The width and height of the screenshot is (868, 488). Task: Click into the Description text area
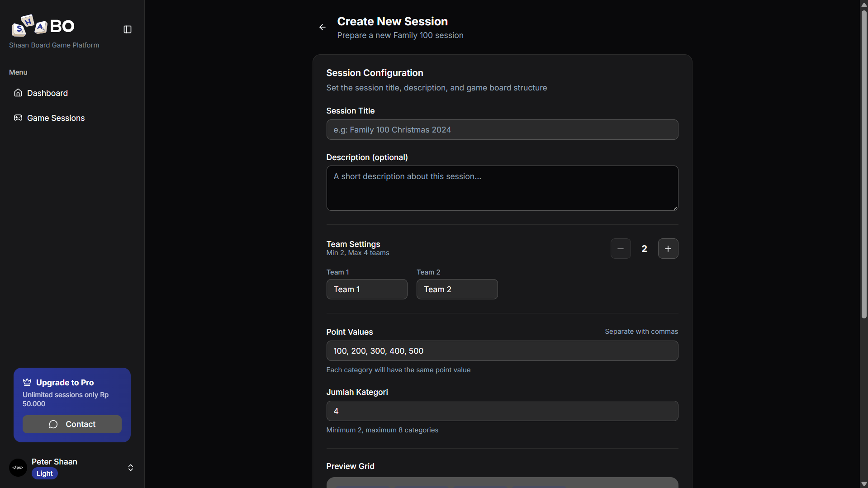502,188
